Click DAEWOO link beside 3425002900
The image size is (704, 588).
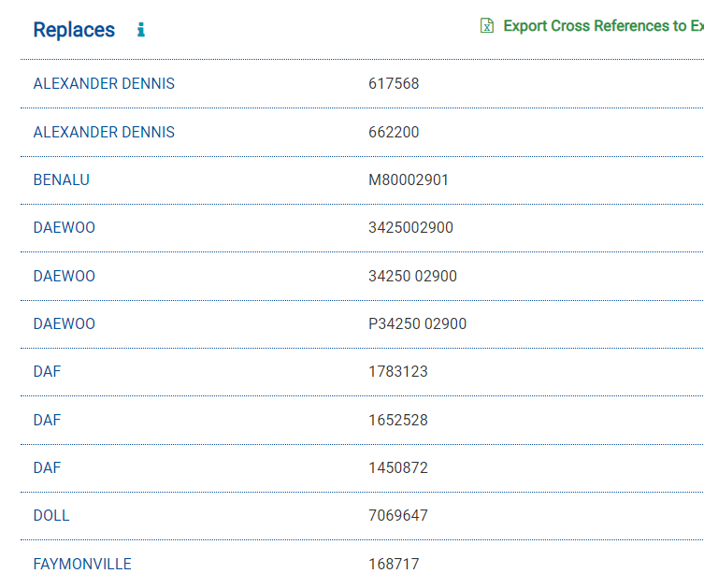point(65,228)
